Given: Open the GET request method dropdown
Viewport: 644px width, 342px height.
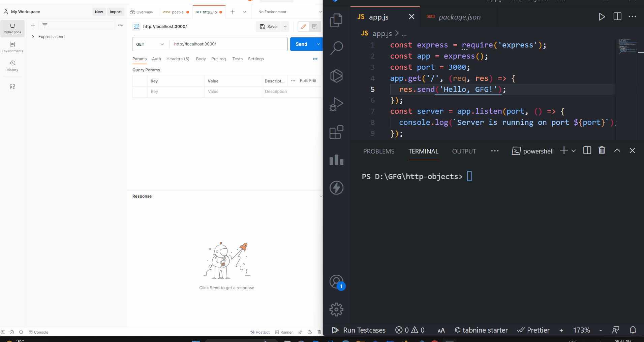Looking at the screenshot, I should (150, 44).
